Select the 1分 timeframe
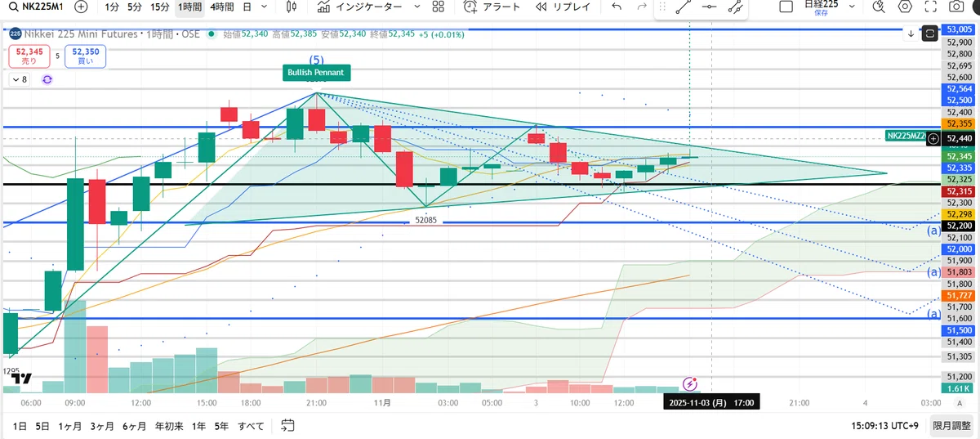This screenshot has height=439, width=980. [112, 7]
